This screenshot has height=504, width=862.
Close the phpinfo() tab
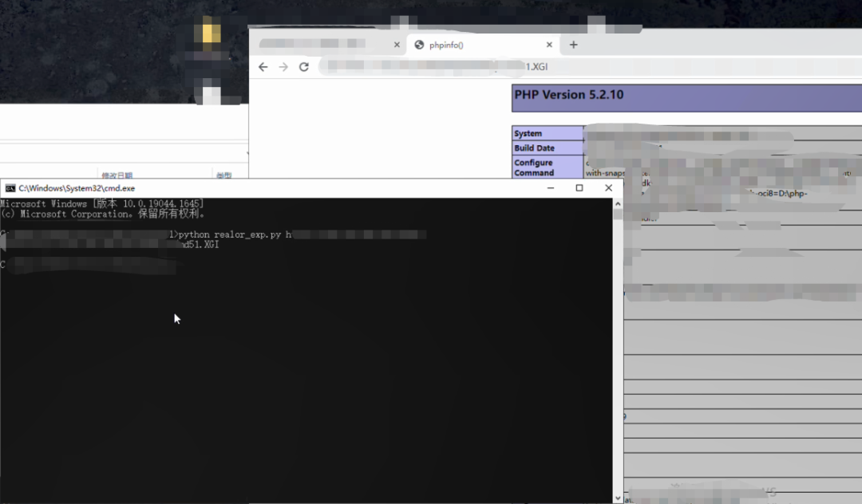coord(549,45)
